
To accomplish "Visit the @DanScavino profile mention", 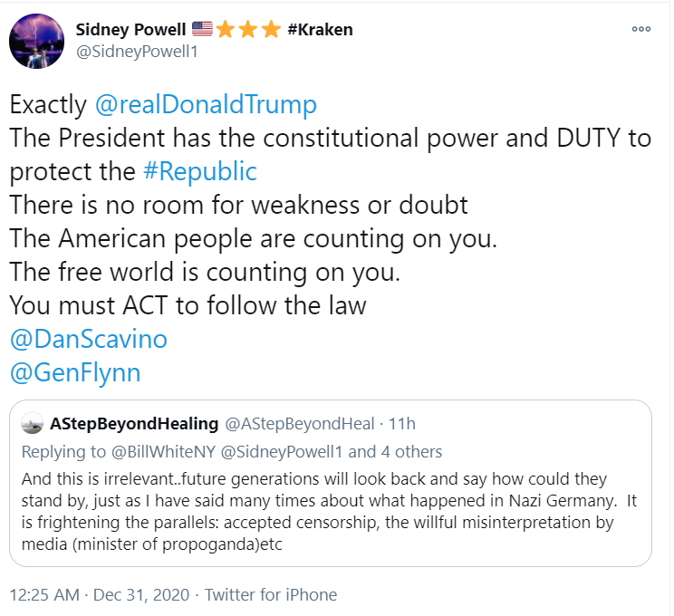I will tap(89, 339).
